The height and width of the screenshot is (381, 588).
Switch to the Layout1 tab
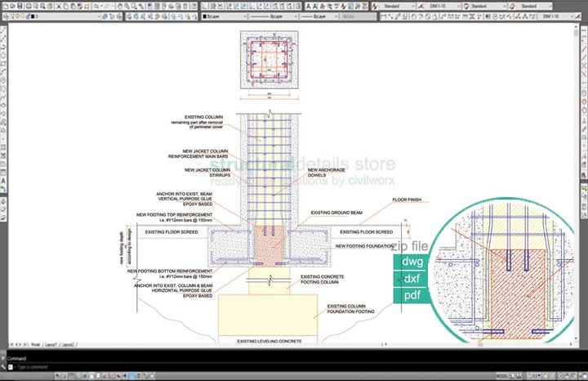point(51,344)
